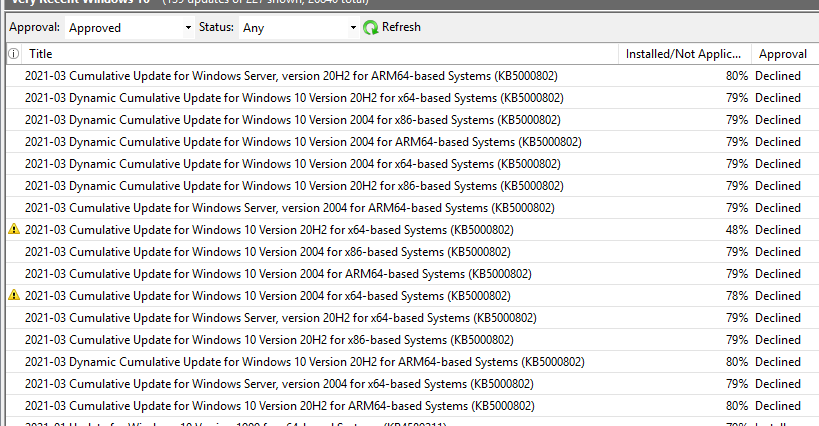The width and height of the screenshot is (819, 426).
Task: Select Cumulative Update Windows 10 2004 x64 title
Action: (x=267, y=295)
